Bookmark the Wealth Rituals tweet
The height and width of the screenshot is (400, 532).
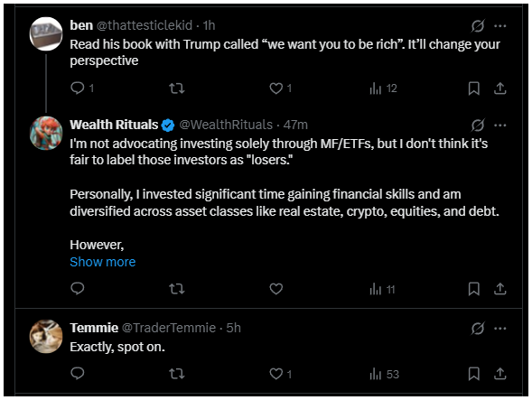(473, 289)
